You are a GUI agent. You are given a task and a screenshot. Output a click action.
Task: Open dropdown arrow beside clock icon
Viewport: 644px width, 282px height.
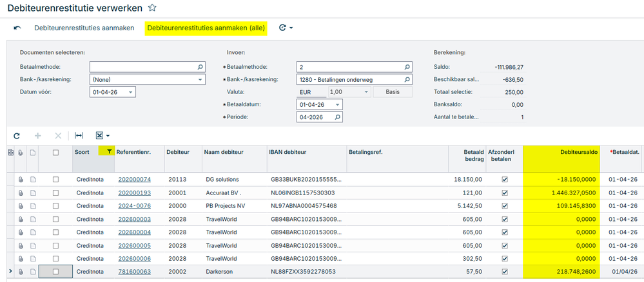pos(291,28)
